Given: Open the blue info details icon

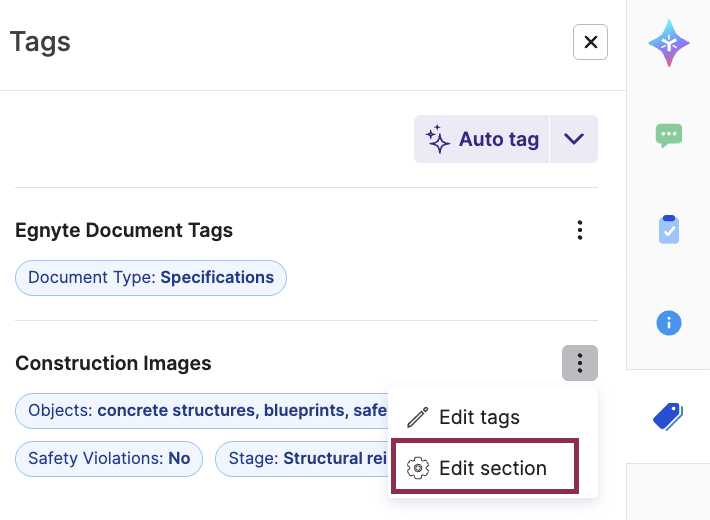Looking at the screenshot, I should [x=669, y=323].
